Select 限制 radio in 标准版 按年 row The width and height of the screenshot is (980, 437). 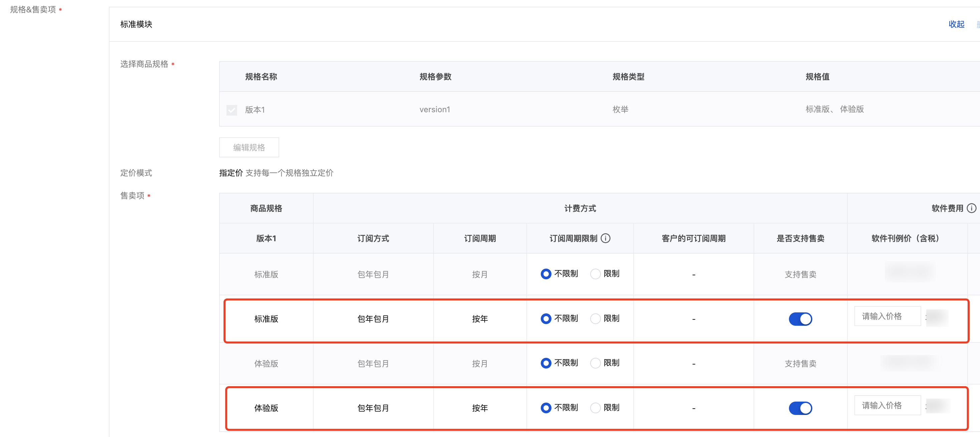tap(595, 319)
